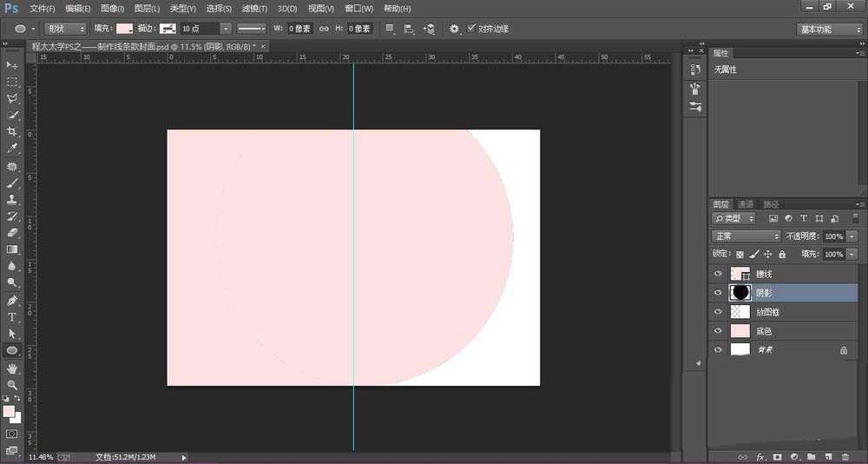
Task: Link width and height chain icon
Action: point(324,29)
